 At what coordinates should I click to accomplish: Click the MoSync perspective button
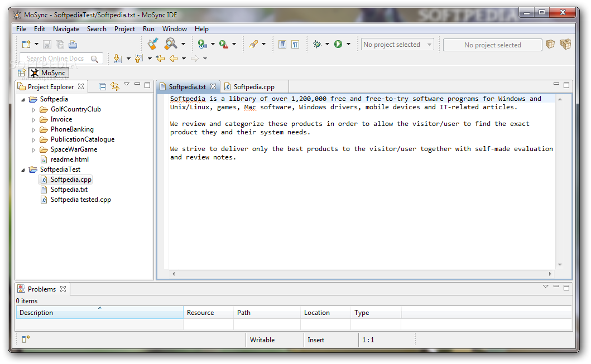49,72
